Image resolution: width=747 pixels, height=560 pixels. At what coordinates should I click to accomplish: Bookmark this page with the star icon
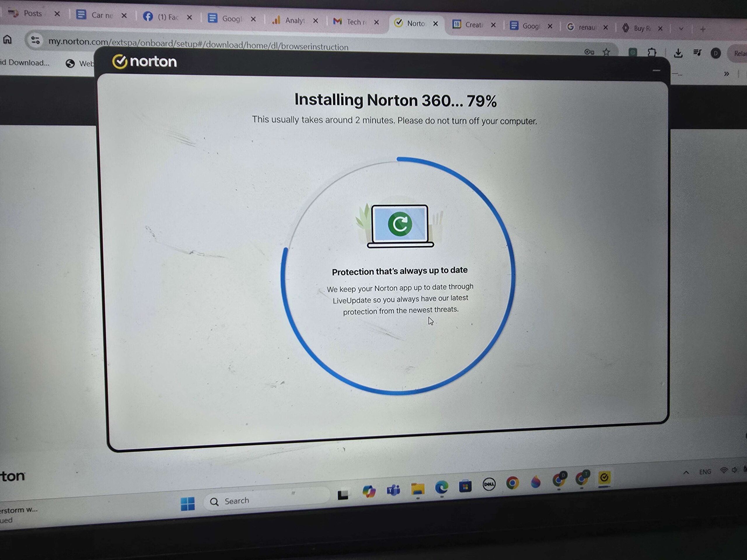coord(607,52)
